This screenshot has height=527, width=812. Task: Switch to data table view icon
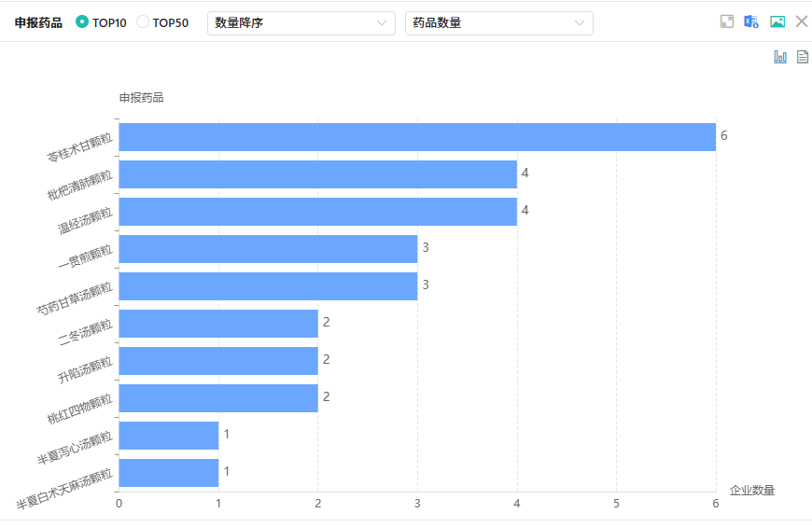click(x=802, y=57)
